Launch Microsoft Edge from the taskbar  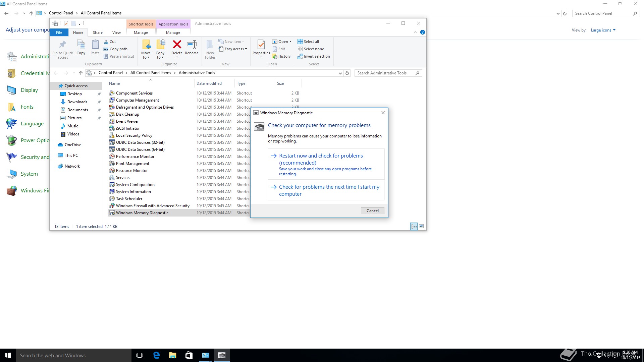[x=156, y=355]
